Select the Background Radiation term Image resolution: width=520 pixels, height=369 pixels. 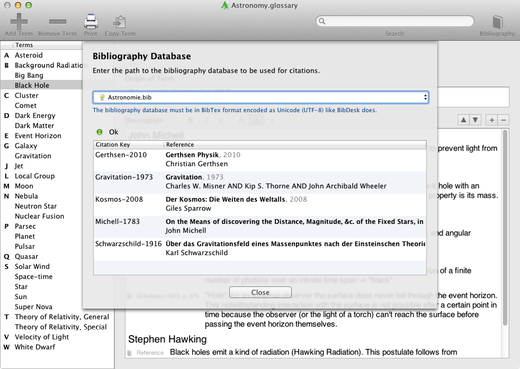[48, 65]
